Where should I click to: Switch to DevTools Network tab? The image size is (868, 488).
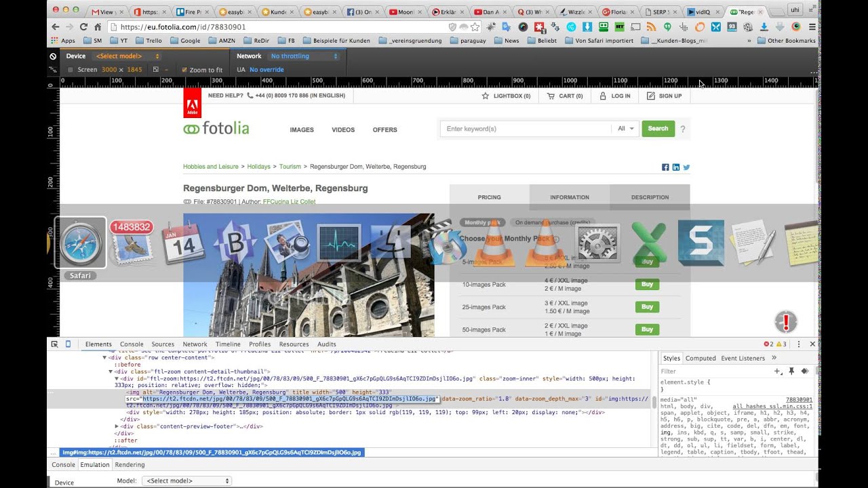[195, 344]
